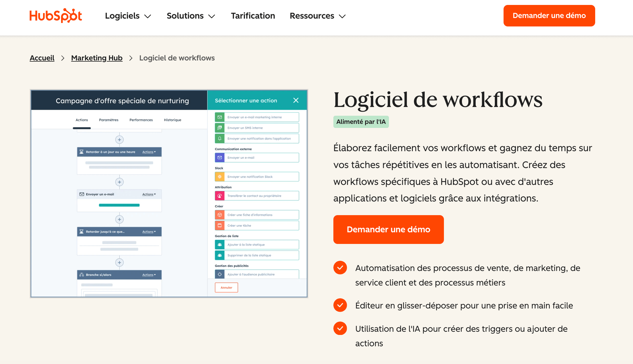Close the Sélectionner une action panel
The height and width of the screenshot is (364, 633).
click(296, 100)
